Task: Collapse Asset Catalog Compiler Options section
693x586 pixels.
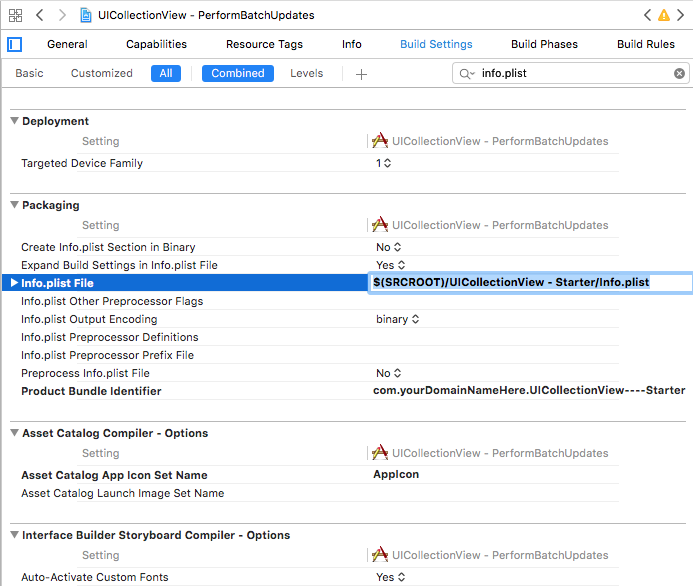Action: (x=15, y=433)
